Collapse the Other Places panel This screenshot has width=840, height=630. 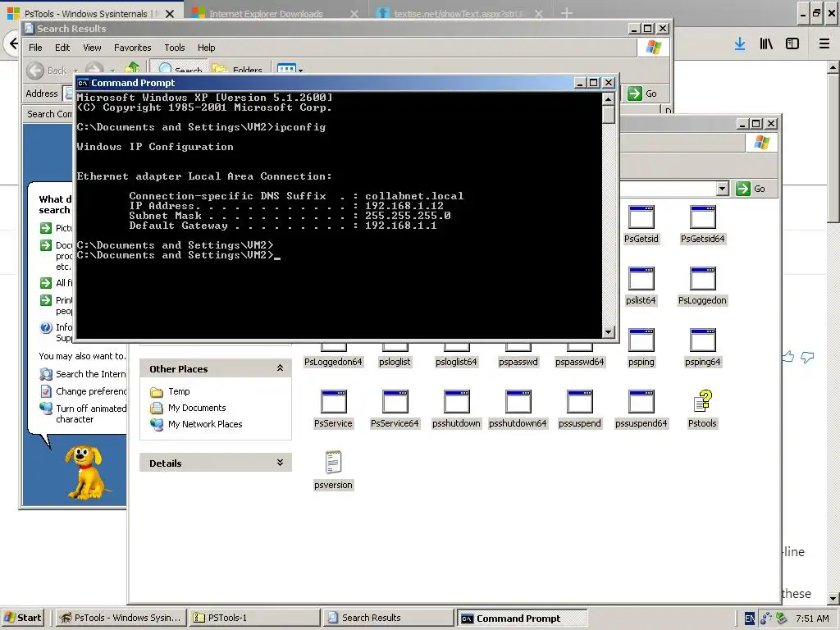click(281, 368)
